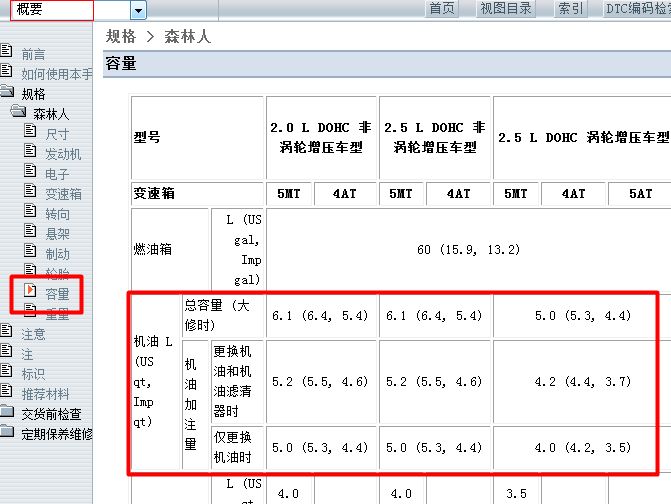Click the document icon beside 推荐材料
Viewport: 671px width, 504px height.
(6, 390)
